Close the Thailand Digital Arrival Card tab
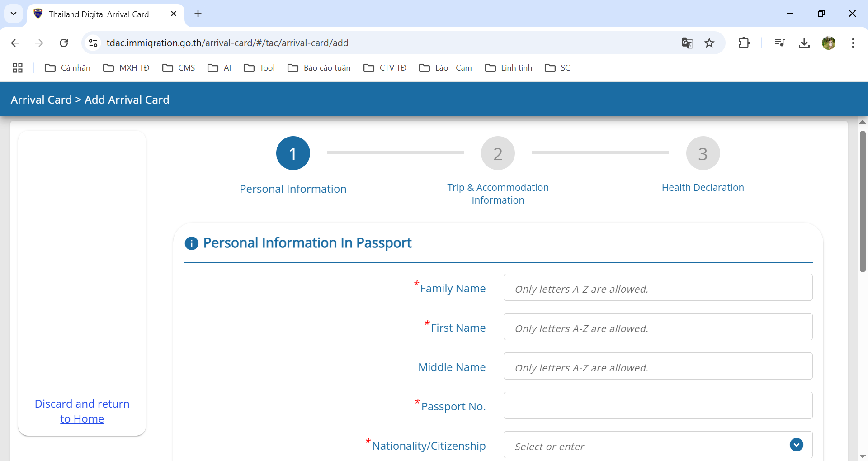The width and height of the screenshot is (868, 461). point(174,14)
